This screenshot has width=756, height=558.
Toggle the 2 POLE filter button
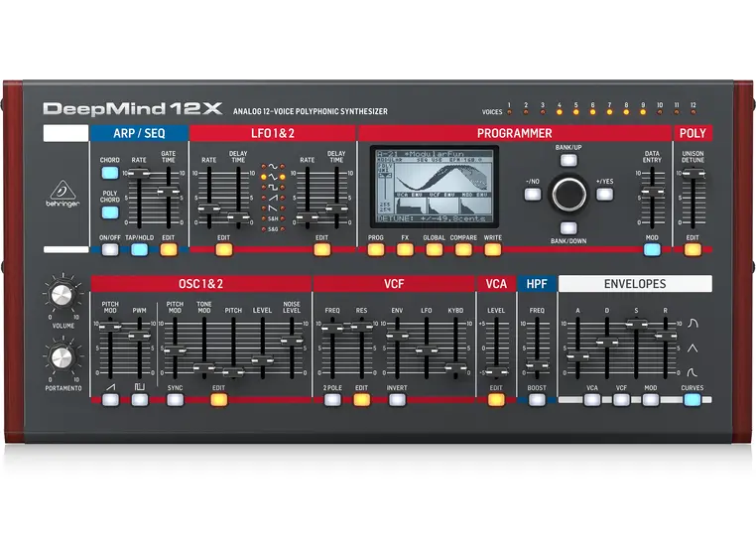click(332, 400)
